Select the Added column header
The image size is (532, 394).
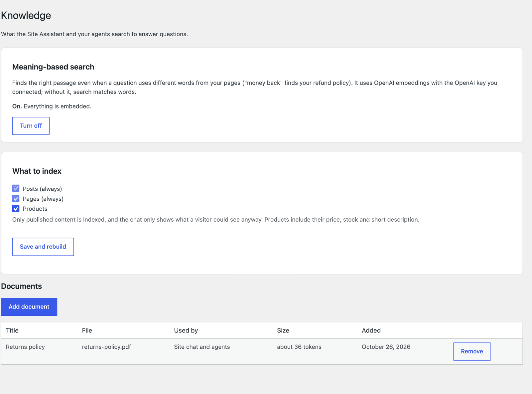point(371,330)
